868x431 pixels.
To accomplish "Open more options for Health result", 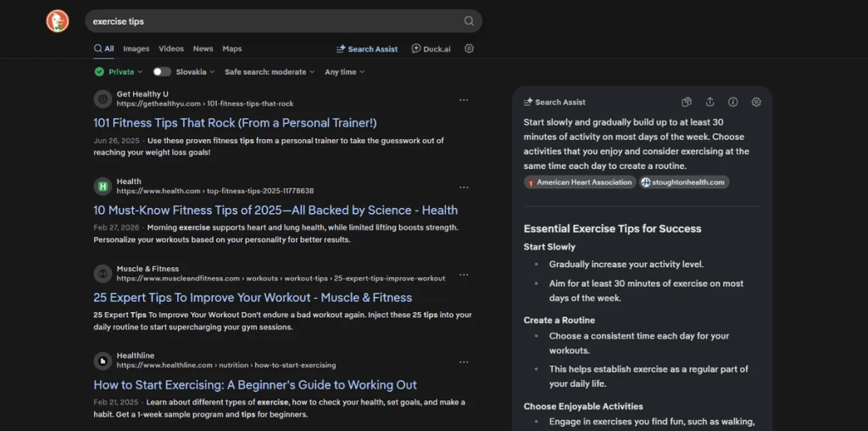I will (464, 188).
